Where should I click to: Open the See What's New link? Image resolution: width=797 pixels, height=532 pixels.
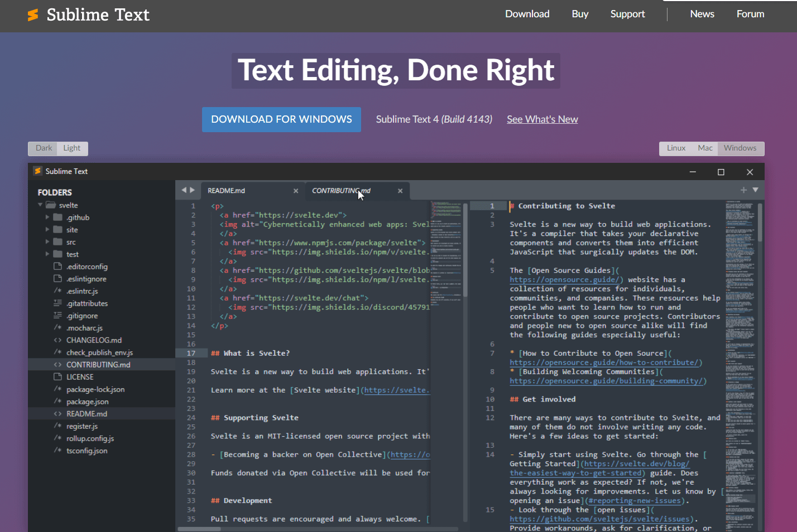[542, 119]
